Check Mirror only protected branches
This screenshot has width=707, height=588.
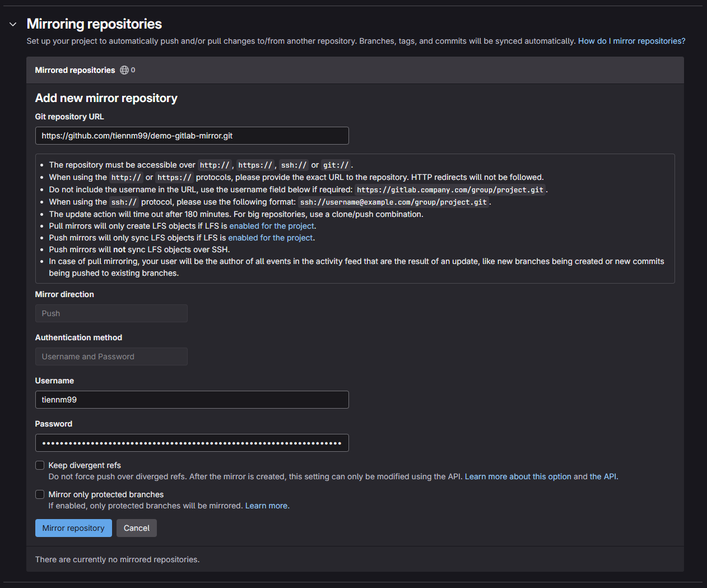pyautogui.click(x=40, y=494)
